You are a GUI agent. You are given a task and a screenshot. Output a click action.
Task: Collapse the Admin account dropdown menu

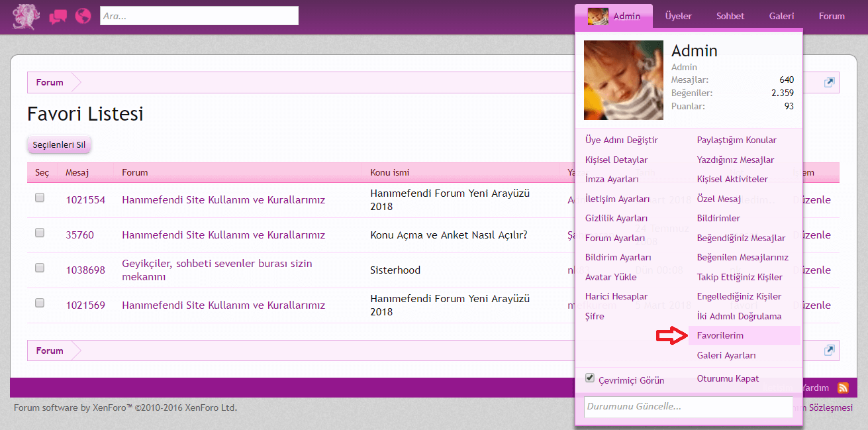pos(626,17)
